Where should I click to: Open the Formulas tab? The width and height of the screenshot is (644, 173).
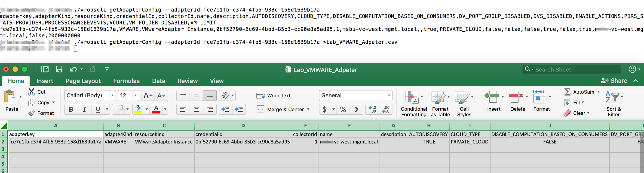[126, 81]
